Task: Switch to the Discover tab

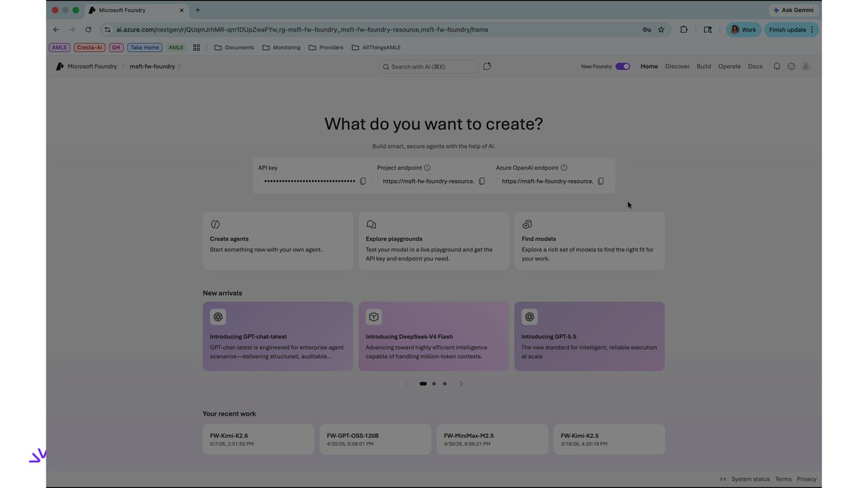Action: [677, 66]
